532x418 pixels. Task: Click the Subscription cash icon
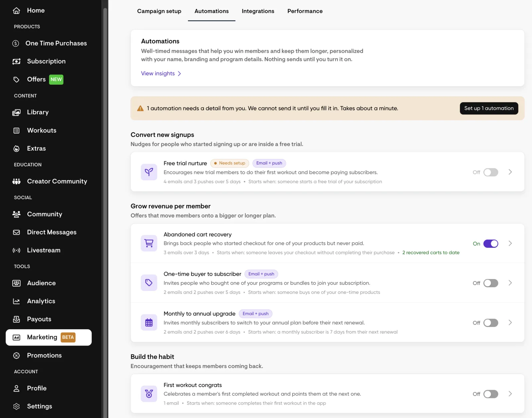click(x=16, y=62)
